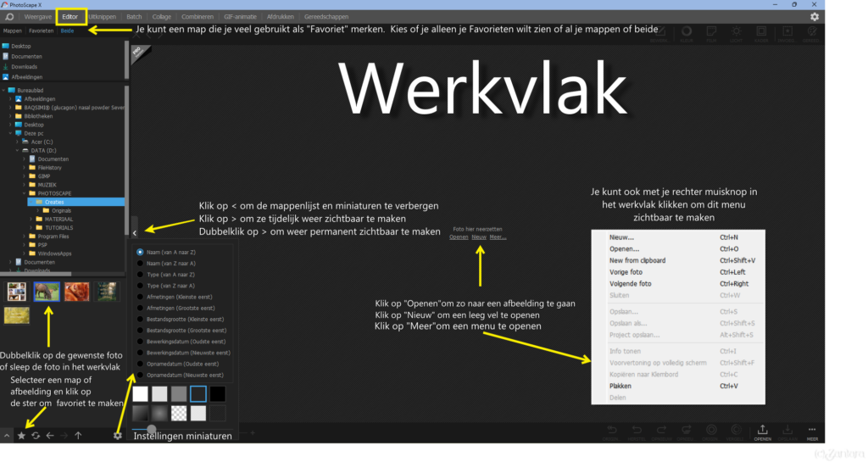Show Mappen folders only
The width and height of the screenshot is (868, 462).
12,31
